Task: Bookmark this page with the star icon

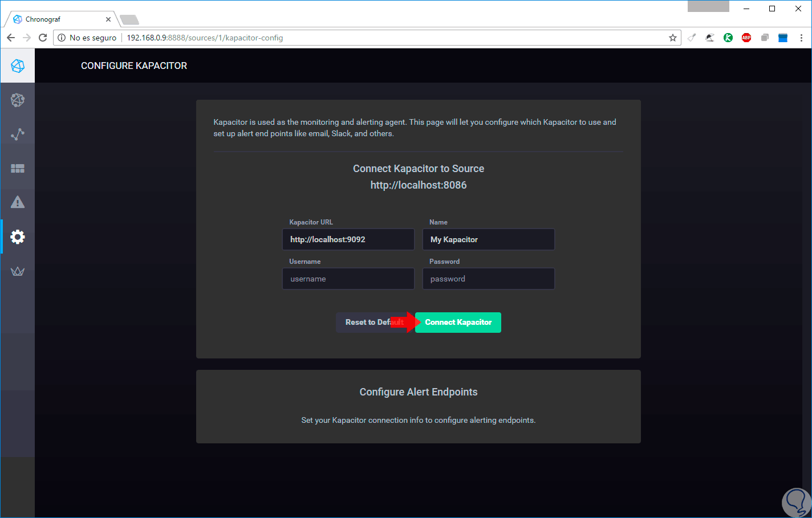Action: (x=673, y=38)
